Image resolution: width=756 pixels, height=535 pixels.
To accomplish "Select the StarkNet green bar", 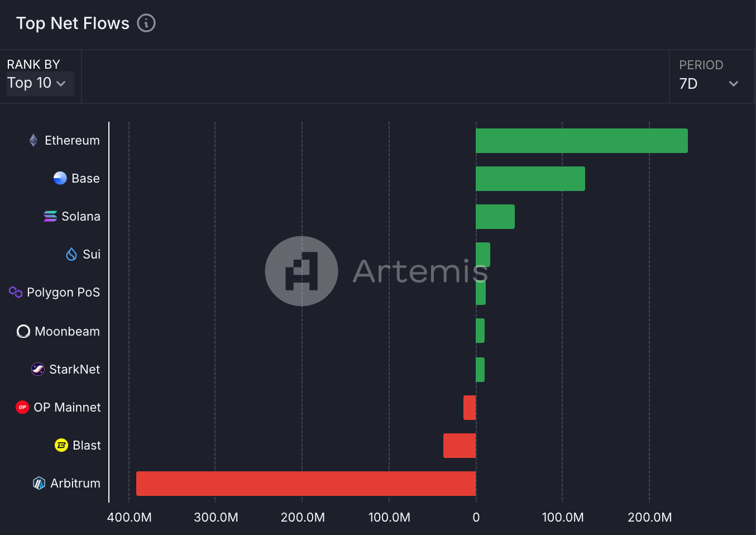I will pyautogui.click(x=480, y=370).
